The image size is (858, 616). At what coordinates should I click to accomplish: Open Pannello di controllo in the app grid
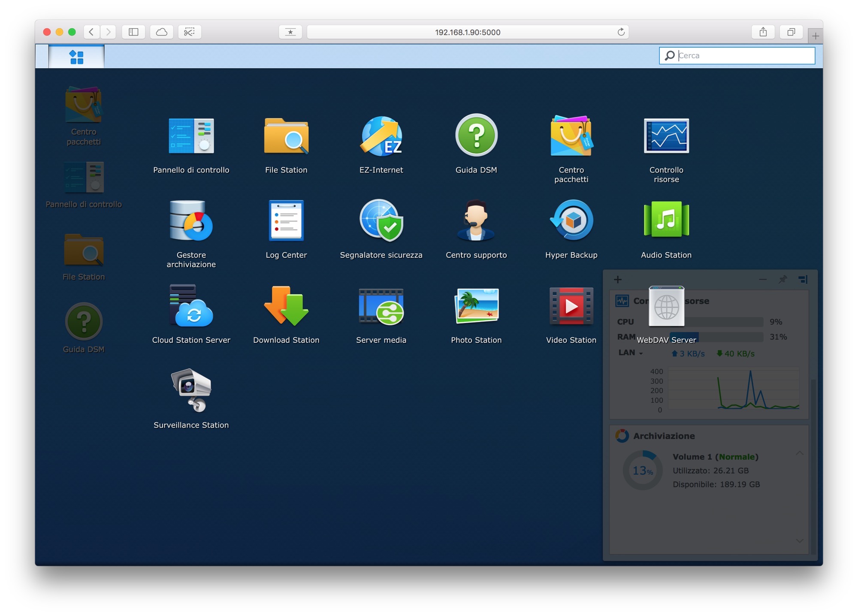point(191,136)
